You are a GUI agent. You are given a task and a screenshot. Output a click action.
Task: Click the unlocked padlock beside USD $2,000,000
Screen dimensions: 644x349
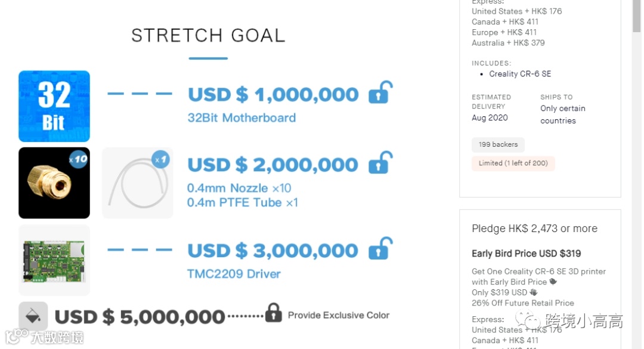coord(380,163)
